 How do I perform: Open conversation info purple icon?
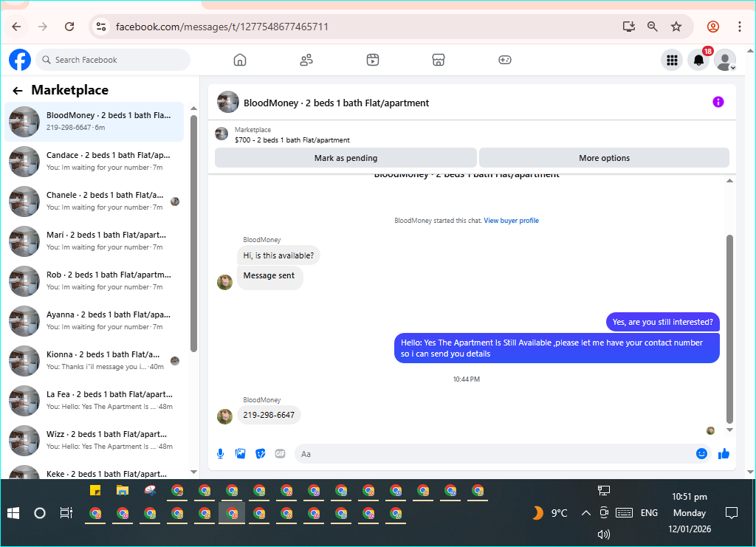pyautogui.click(x=718, y=102)
